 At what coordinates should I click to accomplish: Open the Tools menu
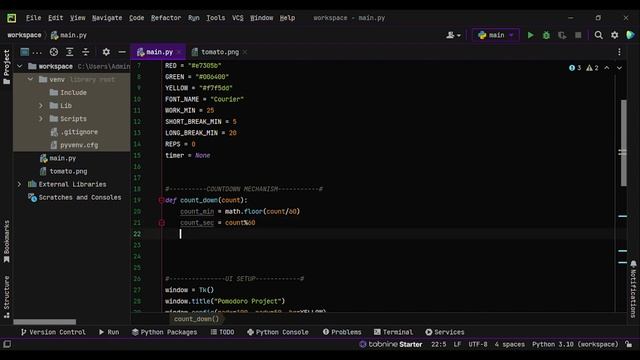216,18
